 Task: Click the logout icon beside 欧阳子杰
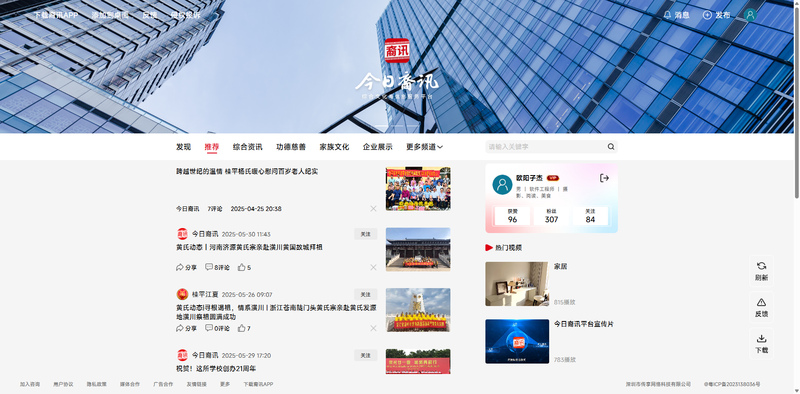604,178
